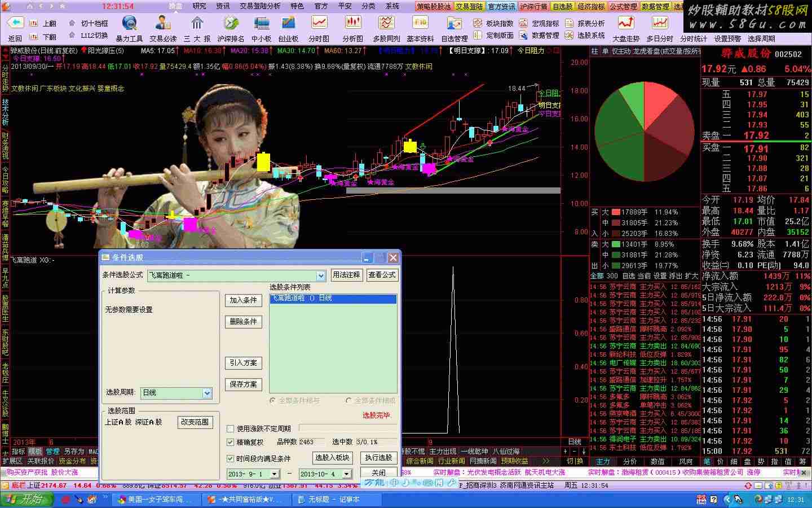Click the 查看公式 button

click(x=382, y=275)
